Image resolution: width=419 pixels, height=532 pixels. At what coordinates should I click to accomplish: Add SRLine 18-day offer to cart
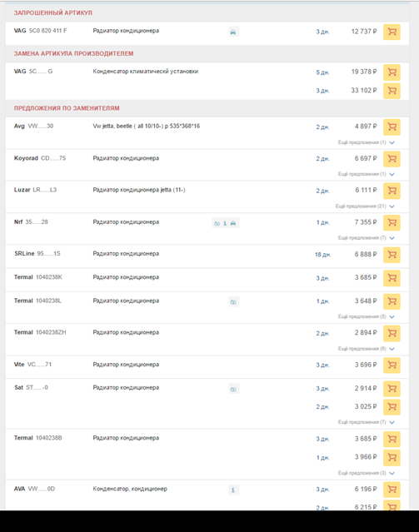tap(392, 255)
